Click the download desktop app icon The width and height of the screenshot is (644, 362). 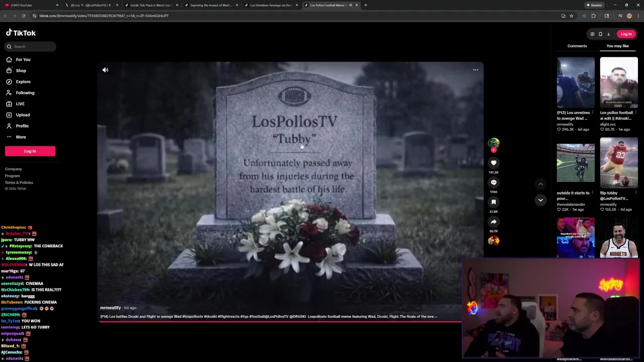(x=608, y=34)
